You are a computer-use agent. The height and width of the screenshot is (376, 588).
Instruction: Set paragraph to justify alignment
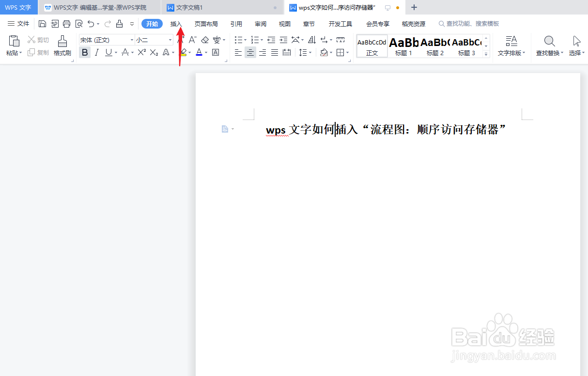pyautogui.click(x=275, y=52)
